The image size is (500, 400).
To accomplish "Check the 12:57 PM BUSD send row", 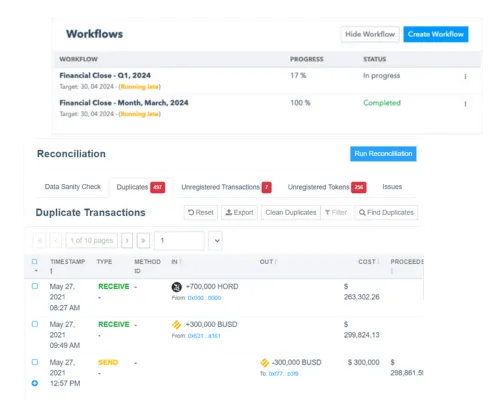I will pos(35,362).
